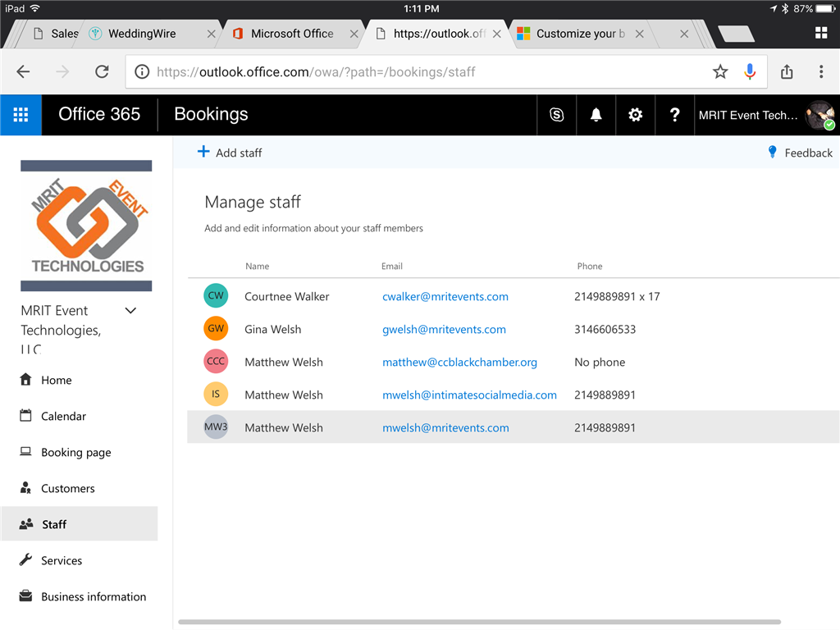Open the Office 365 app launcher grid

click(x=21, y=115)
